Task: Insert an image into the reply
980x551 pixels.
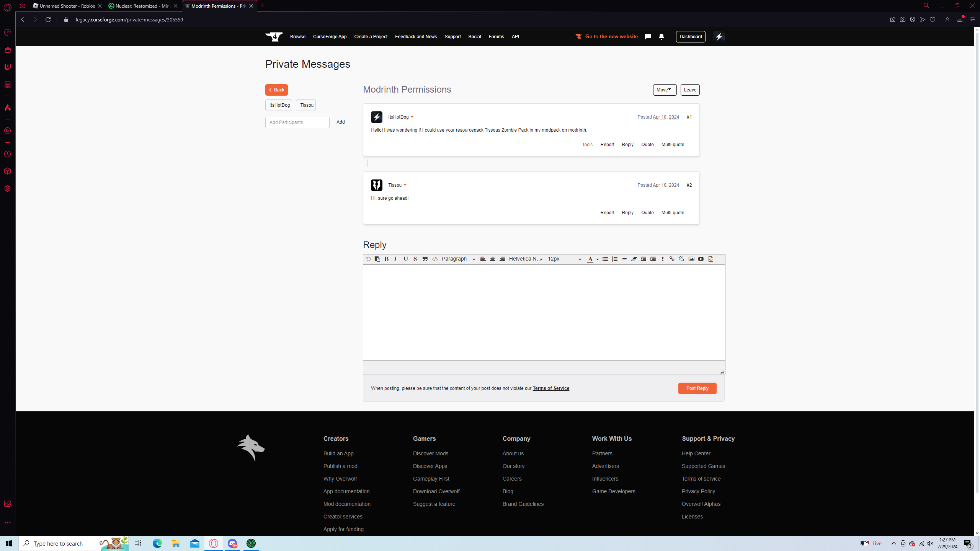Action: tap(691, 259)
